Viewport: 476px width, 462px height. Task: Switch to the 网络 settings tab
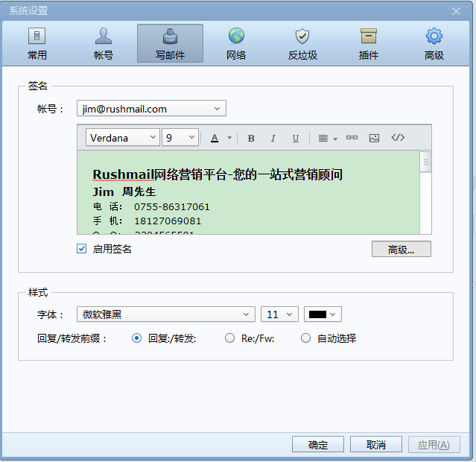click(236, 43)
